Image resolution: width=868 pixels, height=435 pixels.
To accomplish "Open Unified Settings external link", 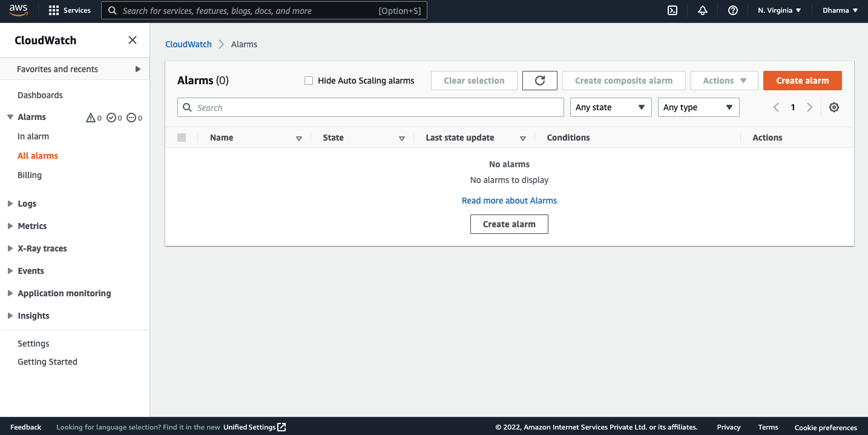I will click(254, 427).
